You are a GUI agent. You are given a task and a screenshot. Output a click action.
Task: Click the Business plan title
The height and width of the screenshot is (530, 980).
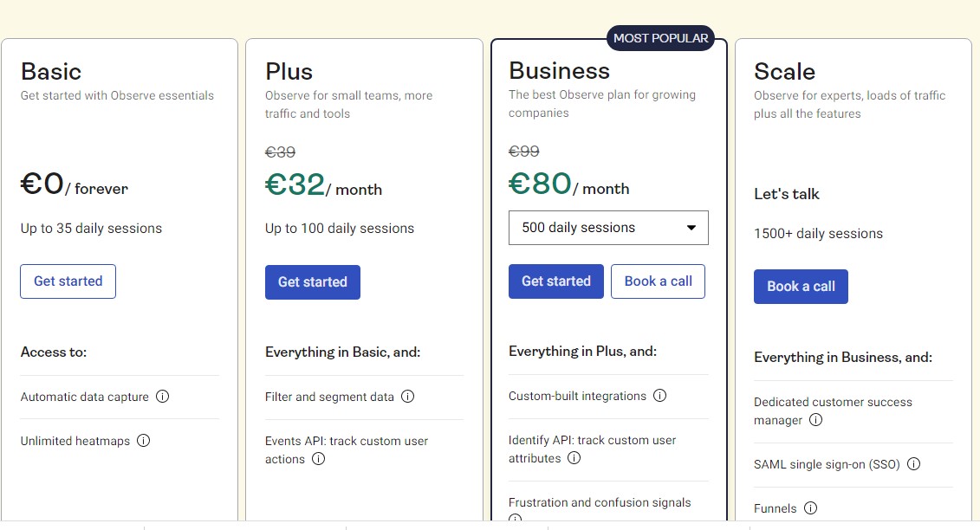(x=560, y=71)
